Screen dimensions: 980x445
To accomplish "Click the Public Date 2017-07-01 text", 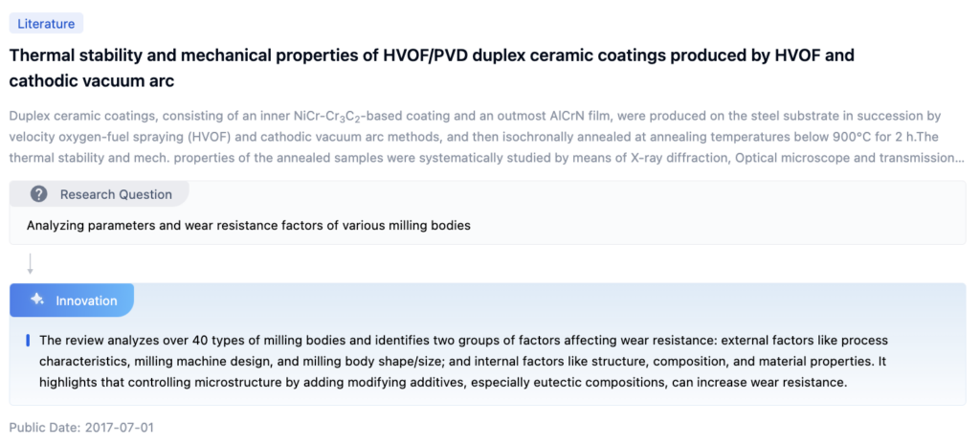I will 81,426.
